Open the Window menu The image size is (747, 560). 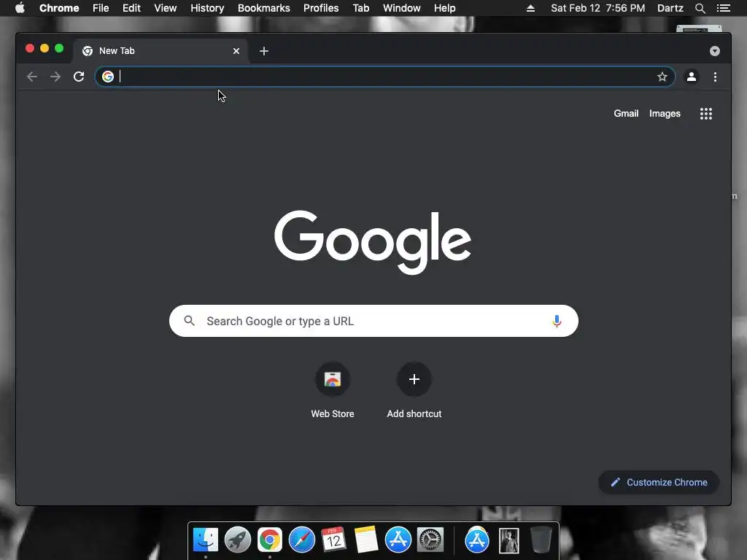click(402, 8)
